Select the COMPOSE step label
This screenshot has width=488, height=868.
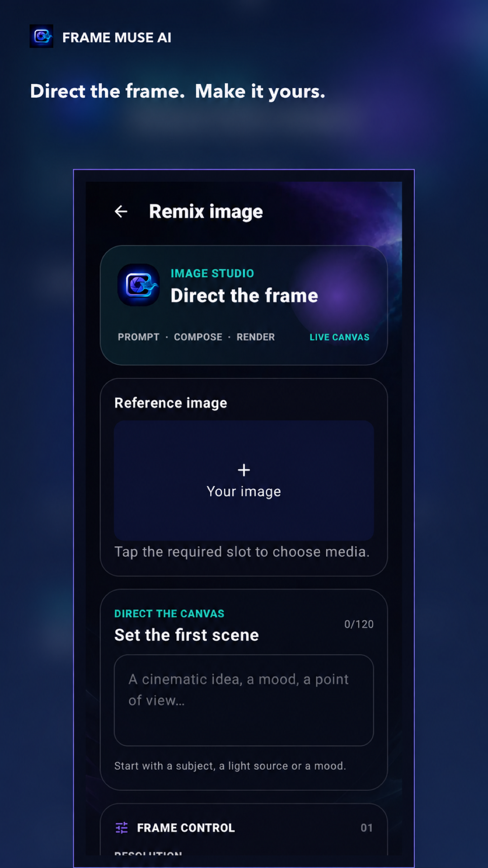[x=198, y=337]
